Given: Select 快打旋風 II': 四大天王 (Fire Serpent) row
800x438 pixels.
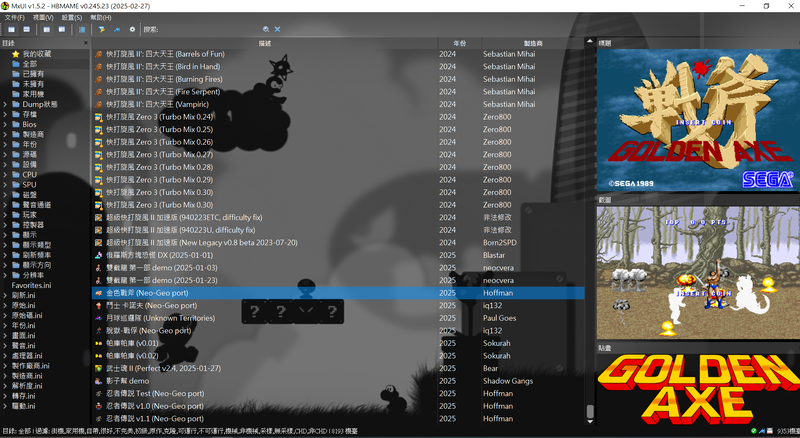Looking at the screenshot, I should (x=338, y=92).
